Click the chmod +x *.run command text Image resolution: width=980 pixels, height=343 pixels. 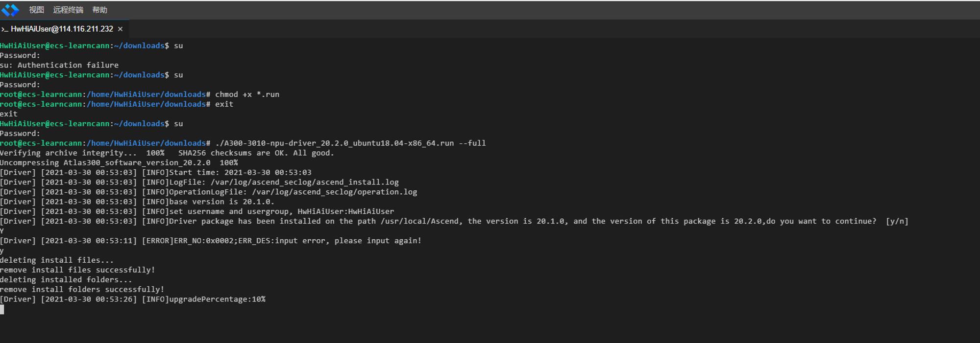[x=247, y=94]
